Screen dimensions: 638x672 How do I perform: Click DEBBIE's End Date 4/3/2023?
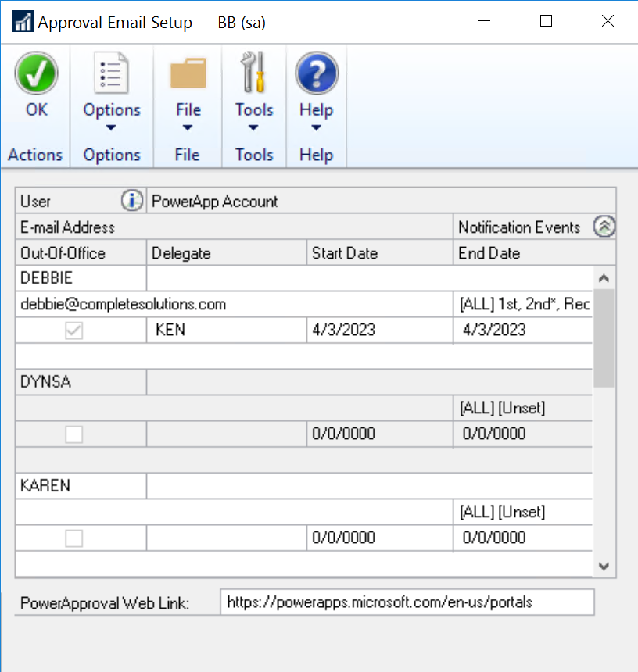[522, 330]
